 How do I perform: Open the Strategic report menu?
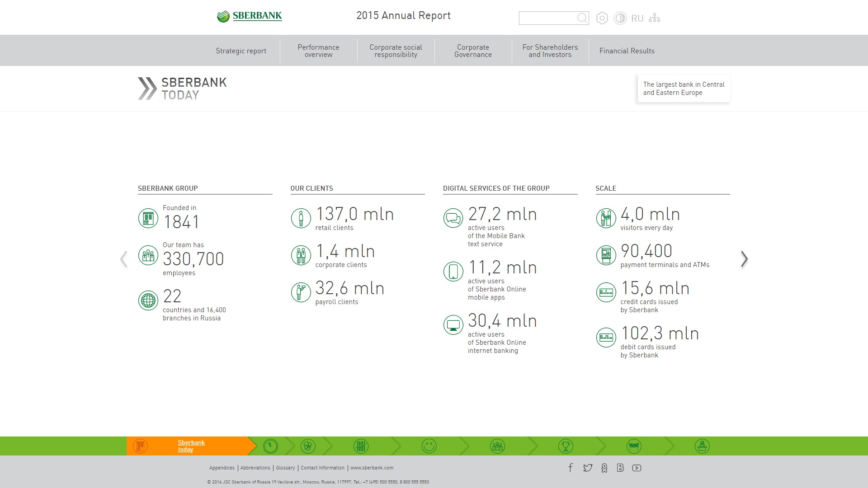click(x=241, y=51)
